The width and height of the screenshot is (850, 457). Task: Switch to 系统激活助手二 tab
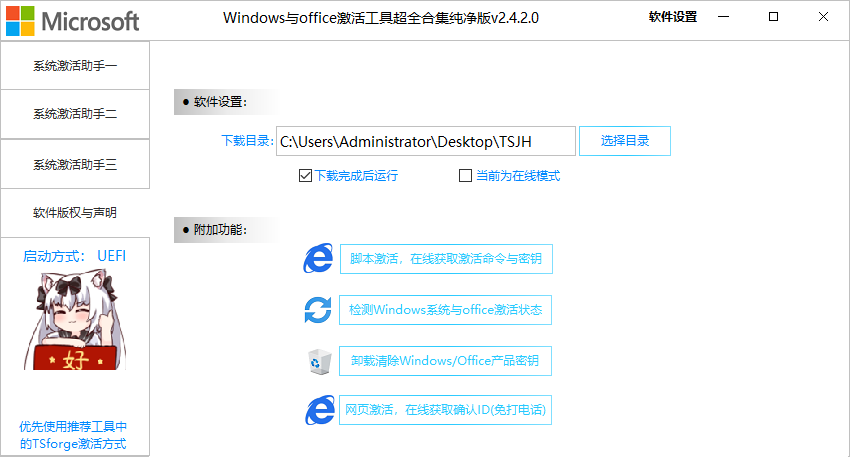(x=75, y=115)
